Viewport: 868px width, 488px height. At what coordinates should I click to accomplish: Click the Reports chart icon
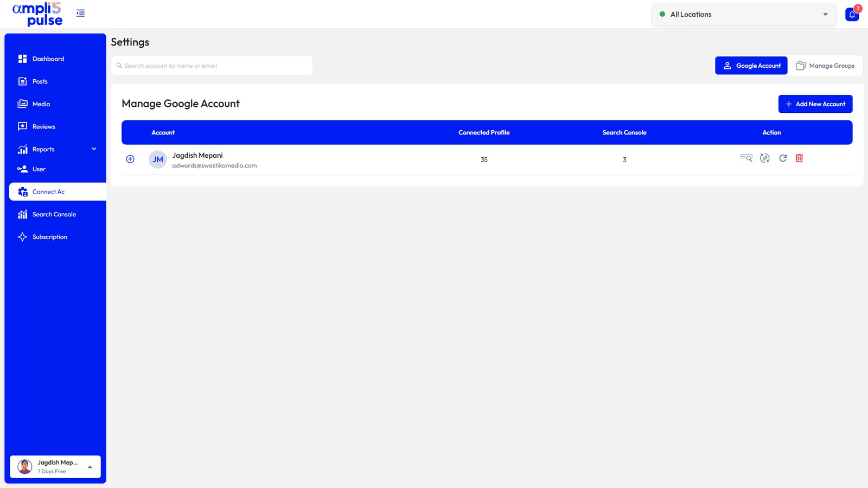(x=22, y=149)
